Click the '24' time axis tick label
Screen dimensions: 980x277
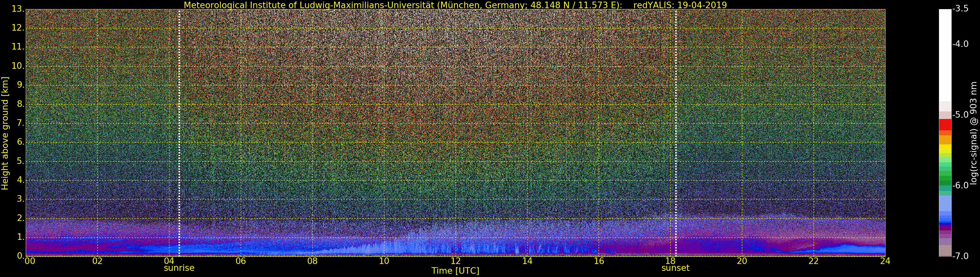885,261
